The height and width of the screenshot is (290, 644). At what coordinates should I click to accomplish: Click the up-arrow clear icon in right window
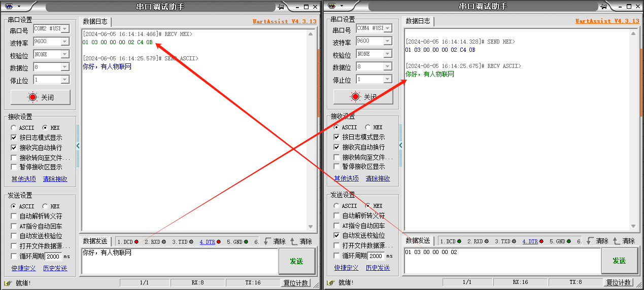(x=616, y=241)
